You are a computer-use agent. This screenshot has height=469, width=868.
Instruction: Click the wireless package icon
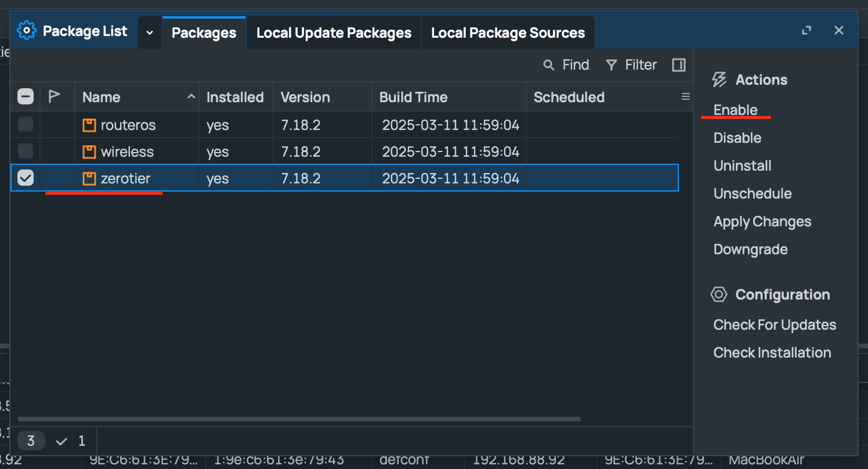point(89,152)
